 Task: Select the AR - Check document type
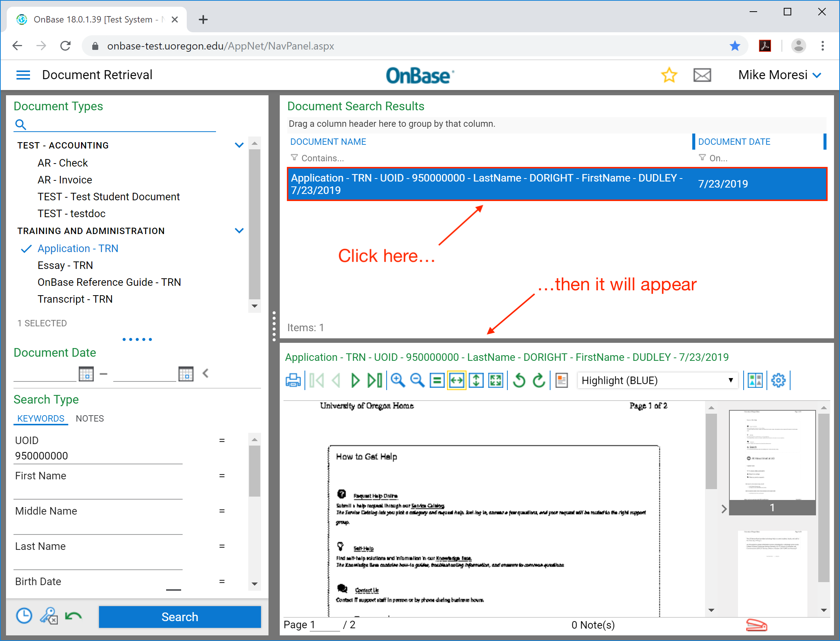click(x=63, y=163)
